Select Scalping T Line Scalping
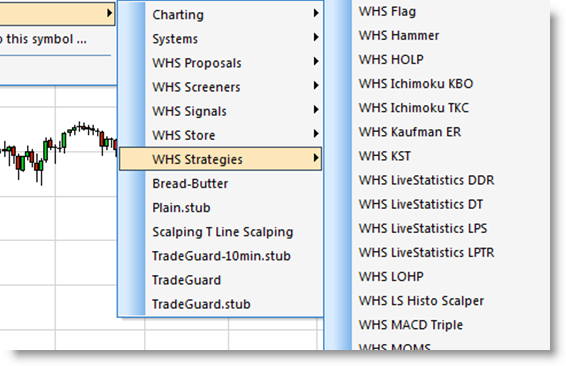 (220, 232)
